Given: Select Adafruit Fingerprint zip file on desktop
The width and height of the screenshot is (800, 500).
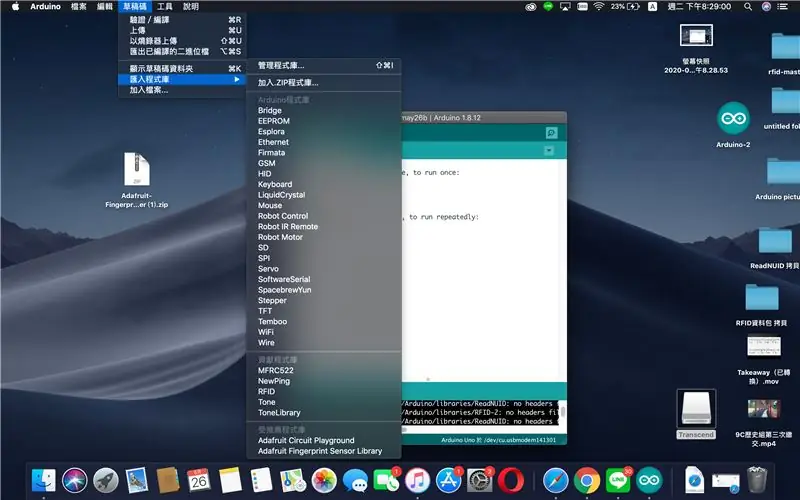Looking at the screenshot, I should 137,169.
